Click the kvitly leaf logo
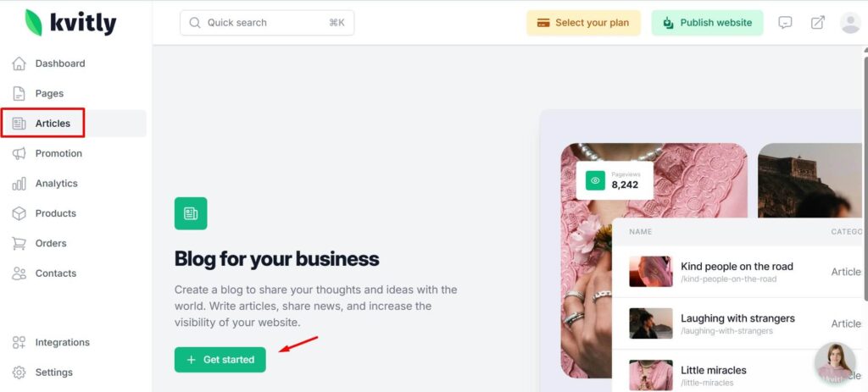 (x=34, y=23)
